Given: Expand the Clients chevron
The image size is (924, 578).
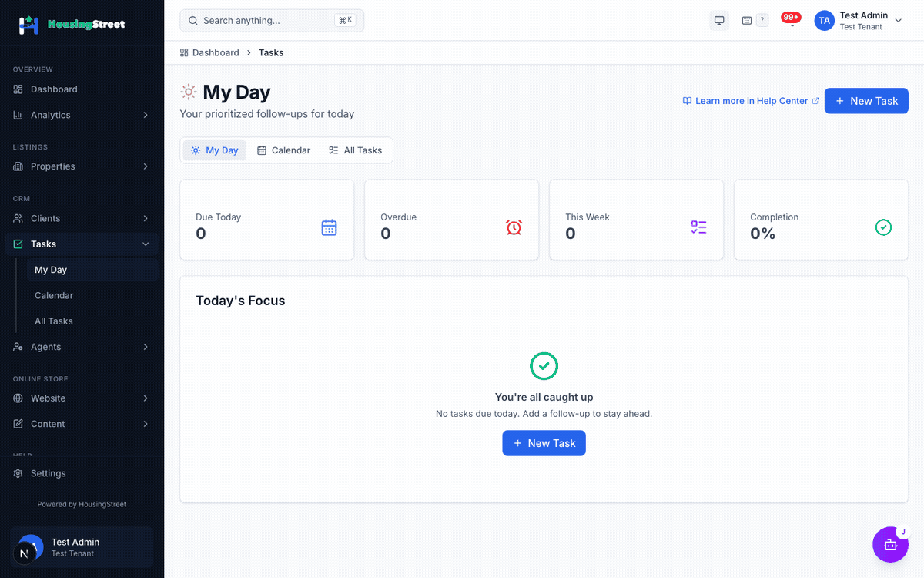Looking at the screenshot, I should [x=146, y=218].
